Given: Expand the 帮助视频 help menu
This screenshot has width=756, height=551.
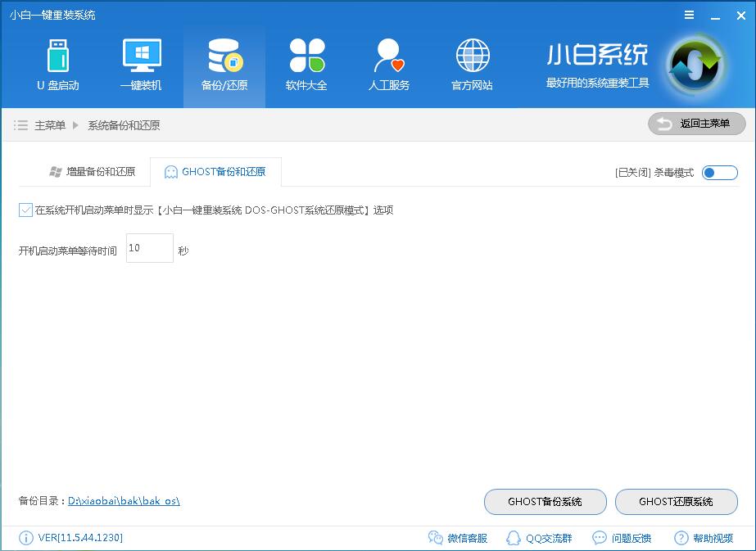Looking at the screenshot, I should tap(704, 538).
